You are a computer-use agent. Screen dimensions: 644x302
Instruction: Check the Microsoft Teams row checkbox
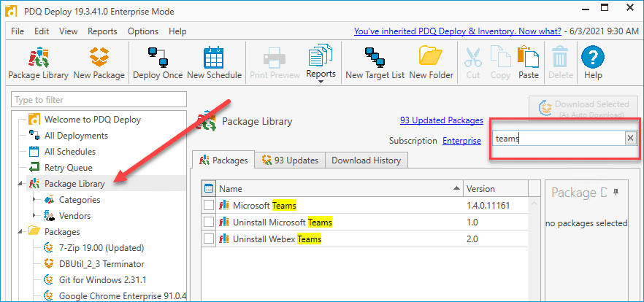[209, 205]
